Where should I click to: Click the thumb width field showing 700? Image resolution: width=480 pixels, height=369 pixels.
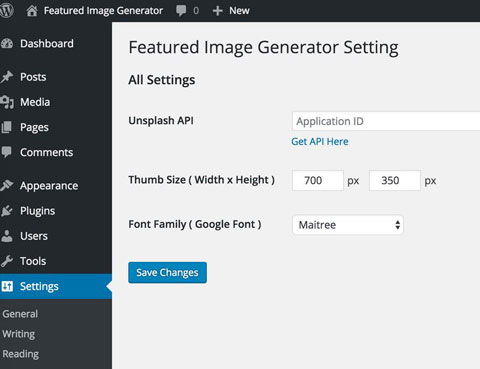[x=318, y=180]
